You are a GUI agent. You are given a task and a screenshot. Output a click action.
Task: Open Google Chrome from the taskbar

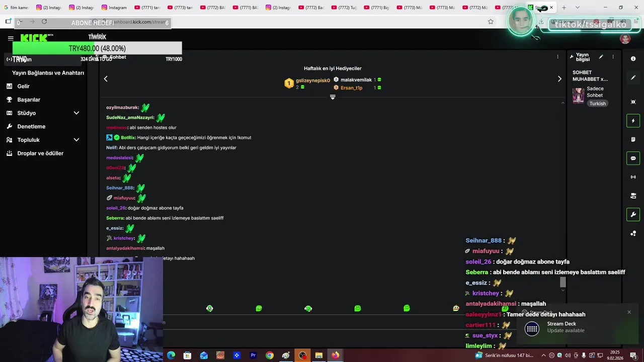tap(270, 355)
